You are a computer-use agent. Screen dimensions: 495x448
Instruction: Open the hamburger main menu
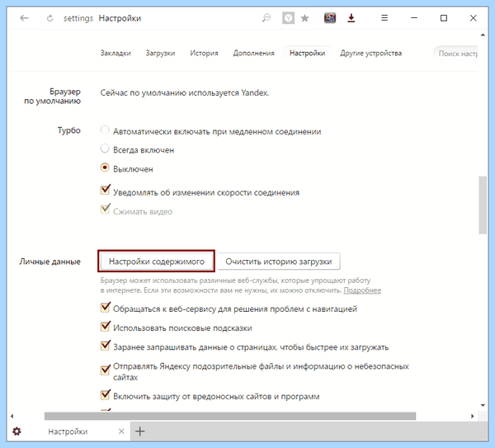[384, 18]
